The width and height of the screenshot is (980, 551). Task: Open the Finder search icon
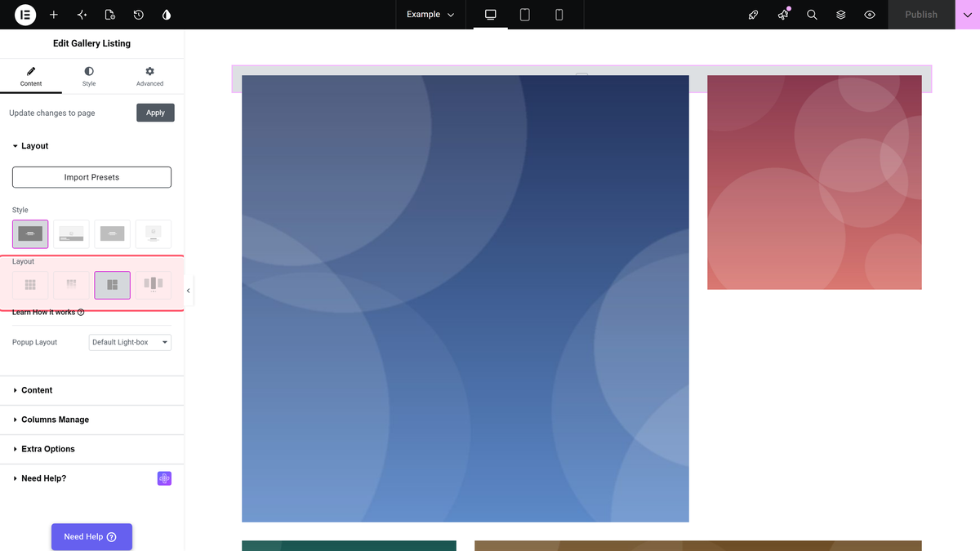[x=812, y=15]
